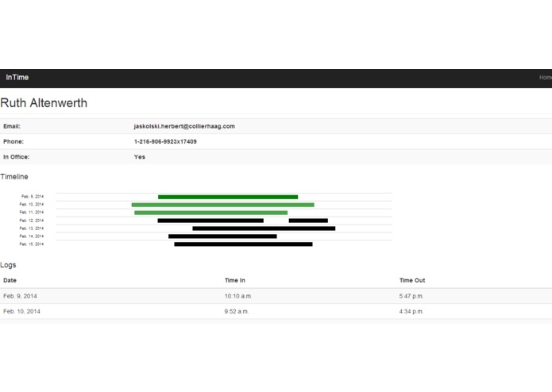Click the Date column header
The image size is (552, 392).
(x=10, y=281)
